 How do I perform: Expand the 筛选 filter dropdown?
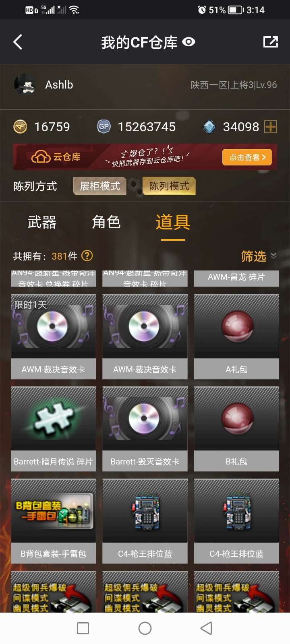tap(259, 256)
